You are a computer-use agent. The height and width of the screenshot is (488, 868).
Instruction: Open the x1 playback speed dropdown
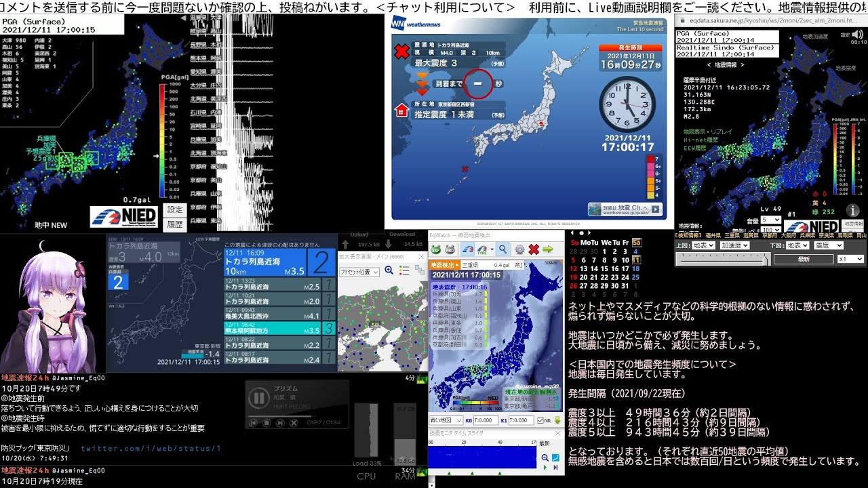point(850,259)
